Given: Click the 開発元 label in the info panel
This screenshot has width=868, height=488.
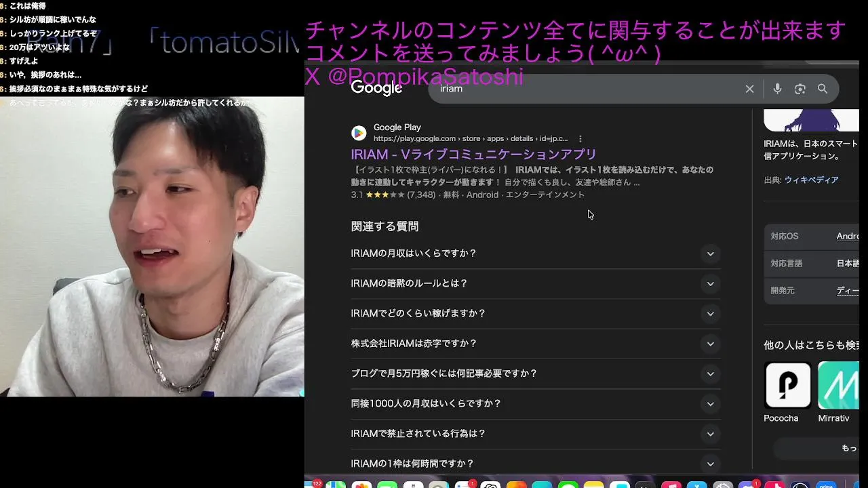Looking at the screenshot, I should [x=782, y=291].
